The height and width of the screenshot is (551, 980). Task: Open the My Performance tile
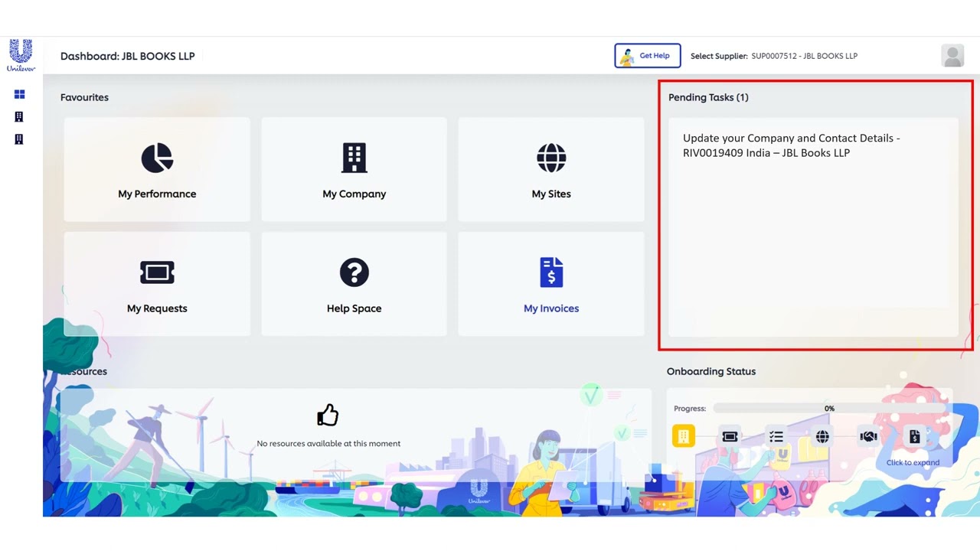click(157, 170)
